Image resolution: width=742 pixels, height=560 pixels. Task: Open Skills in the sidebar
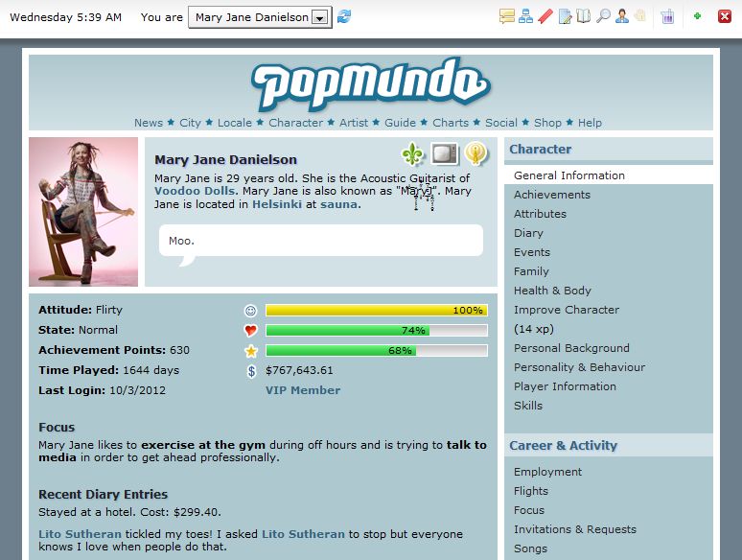point(528,406)
